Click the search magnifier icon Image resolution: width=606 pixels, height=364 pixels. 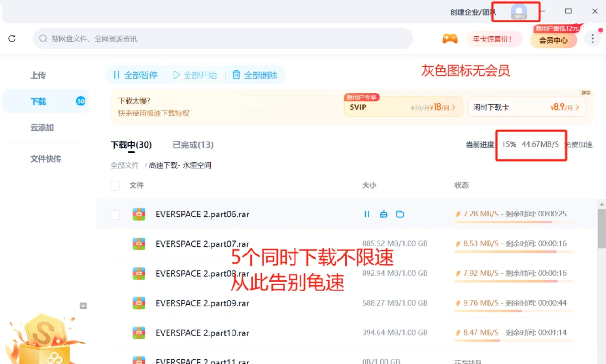pyautogui.click(x=43, y=38)
